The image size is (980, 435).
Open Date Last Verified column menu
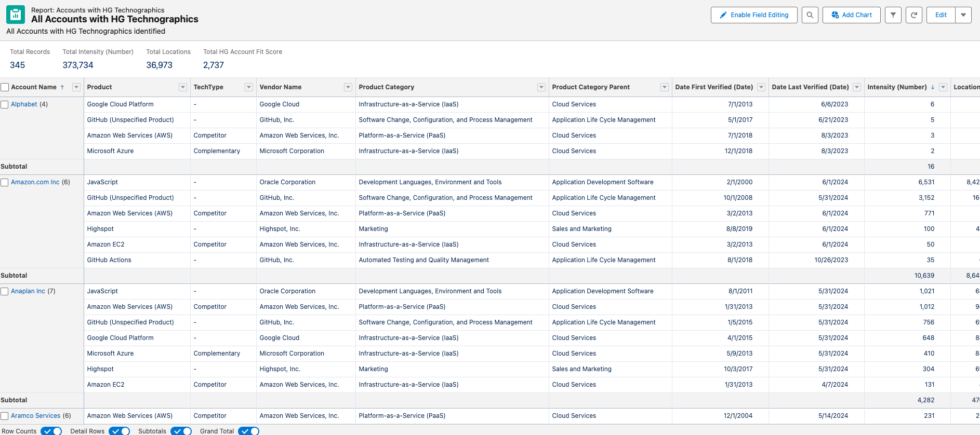[857, 87]
